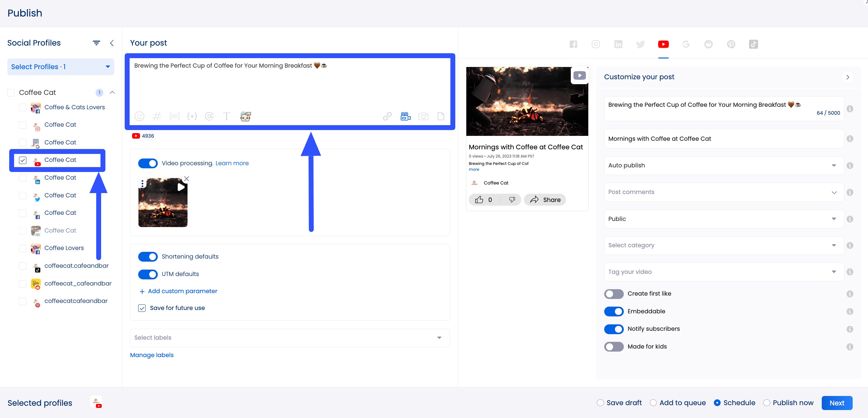Viewport: 868px width, 418px height.
Task: Switch to the TikTok preview tab
Action: (753, 44)
